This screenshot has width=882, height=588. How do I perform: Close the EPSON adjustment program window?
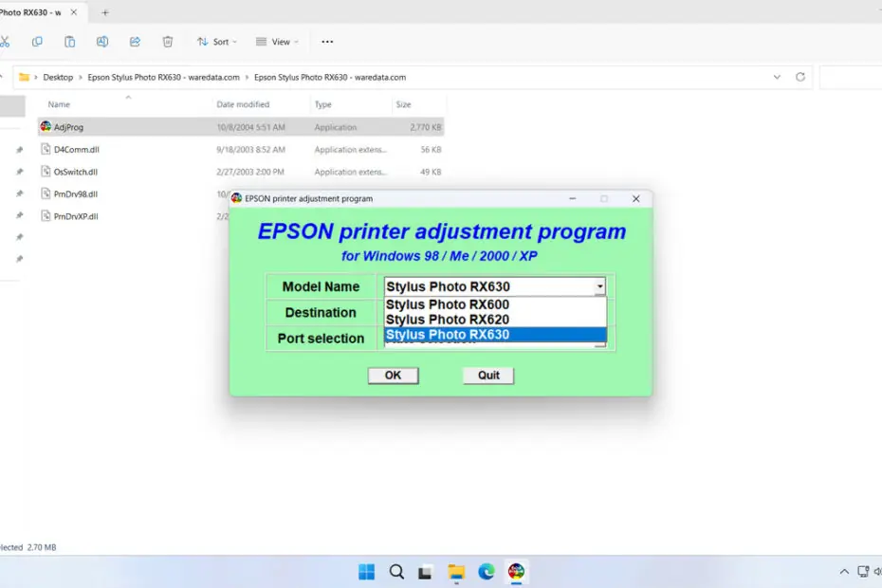click(x=635, y=198)
